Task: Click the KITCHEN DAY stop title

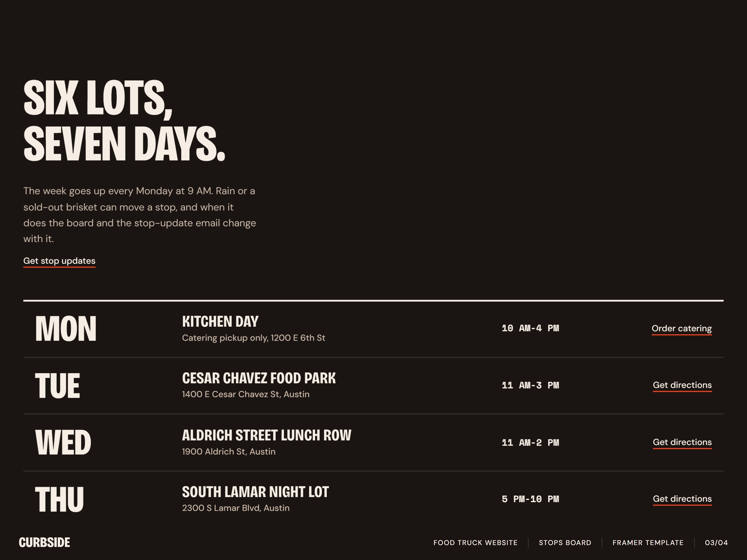Action: pyautogui.click(x=220, y=321)
